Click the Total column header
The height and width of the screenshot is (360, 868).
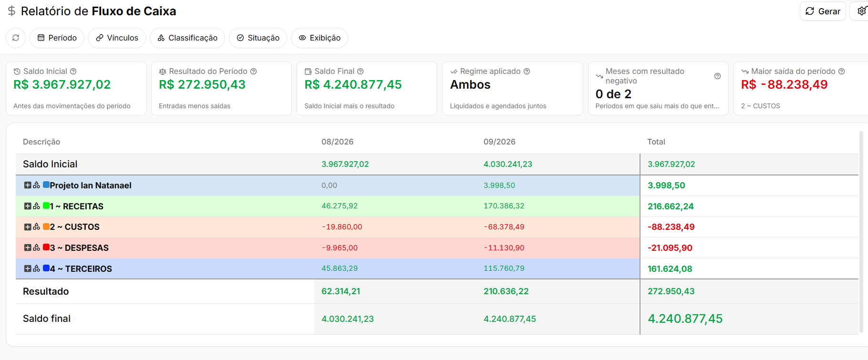pos(656,142)
